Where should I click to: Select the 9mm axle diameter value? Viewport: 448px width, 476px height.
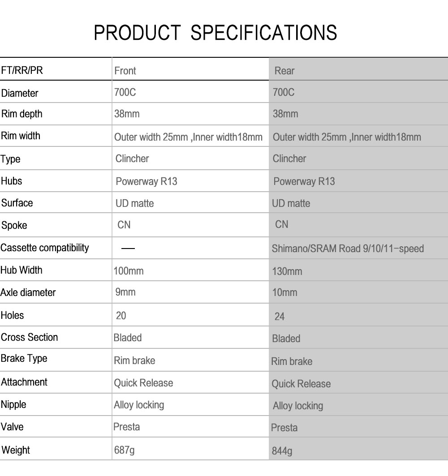click(125, 292)
